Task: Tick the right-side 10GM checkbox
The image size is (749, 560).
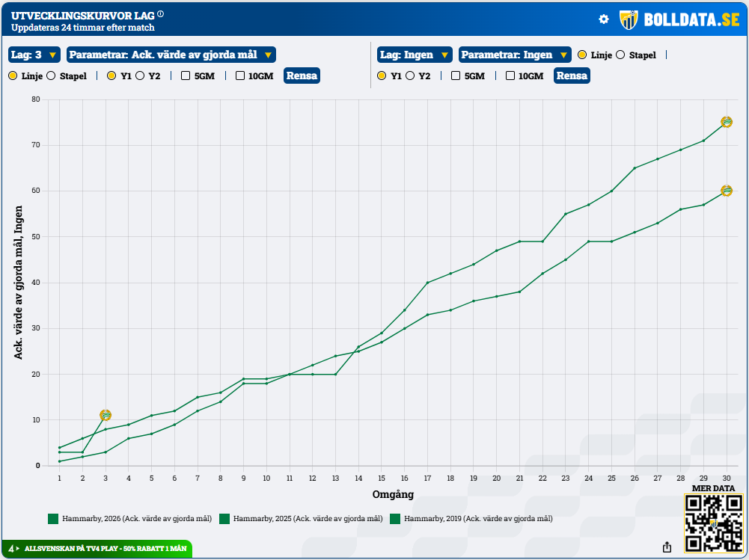Action: pos(510,76)
